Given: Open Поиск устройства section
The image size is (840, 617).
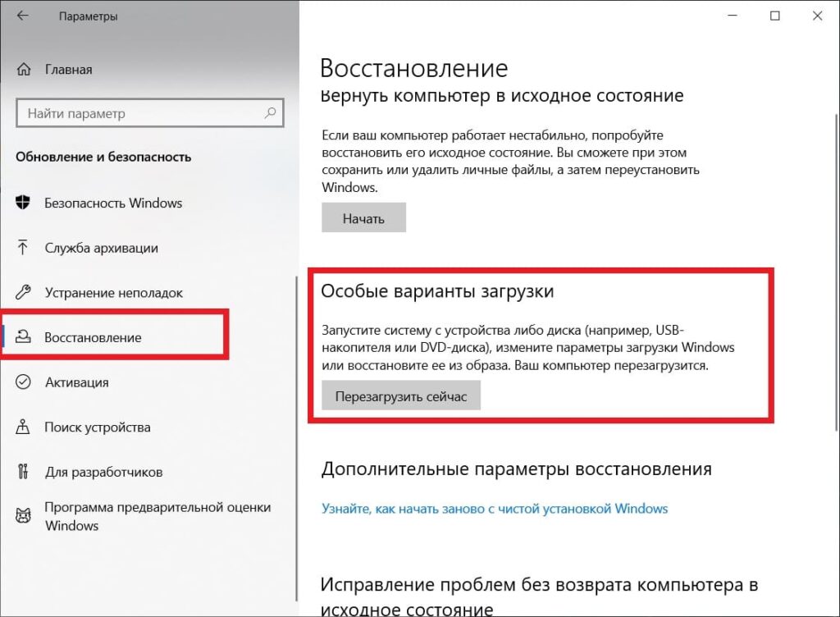Looking at the screenshot, I should click(x=98, y=427).
